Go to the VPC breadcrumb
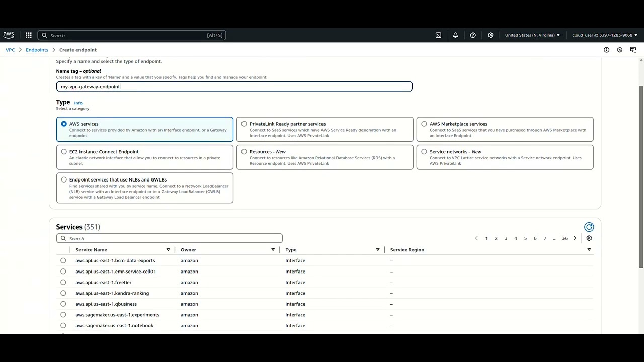 [x=10, y=50]
